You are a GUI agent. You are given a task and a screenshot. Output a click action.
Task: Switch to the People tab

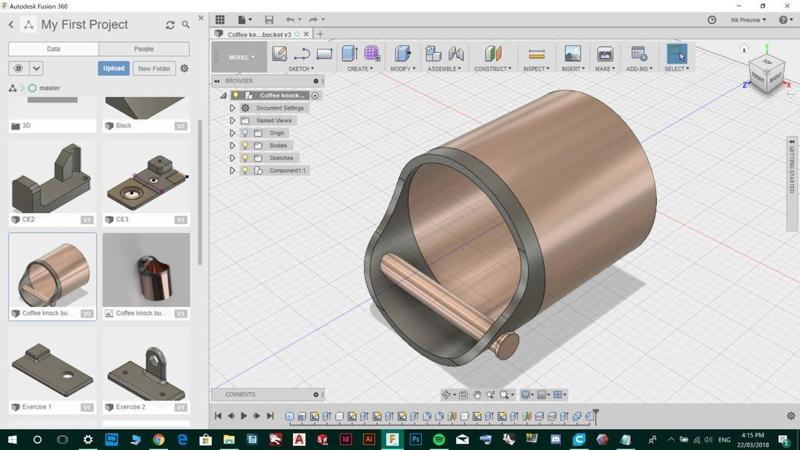144,48
